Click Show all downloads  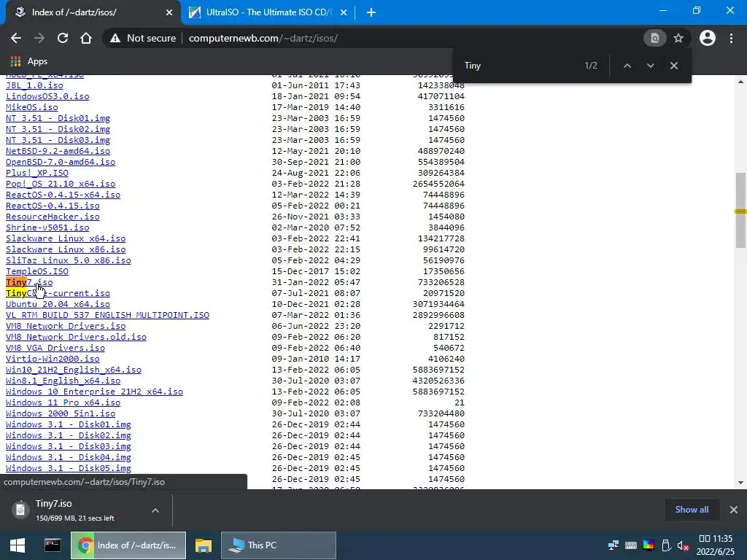click(692, 510)
